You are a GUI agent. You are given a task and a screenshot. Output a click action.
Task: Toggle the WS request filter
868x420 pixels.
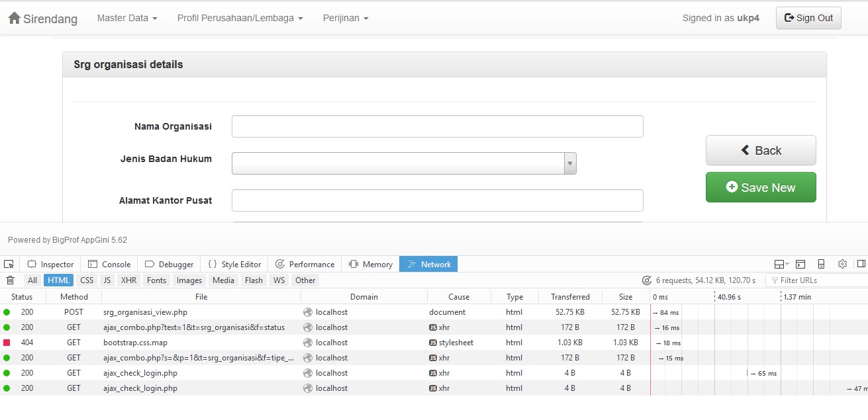point(279,280)
